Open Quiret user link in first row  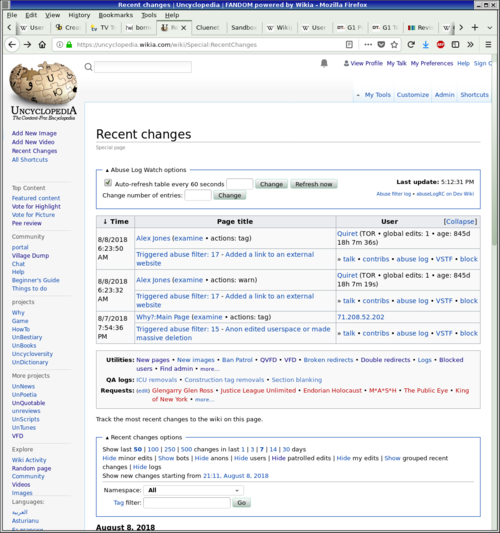point(347,234)
